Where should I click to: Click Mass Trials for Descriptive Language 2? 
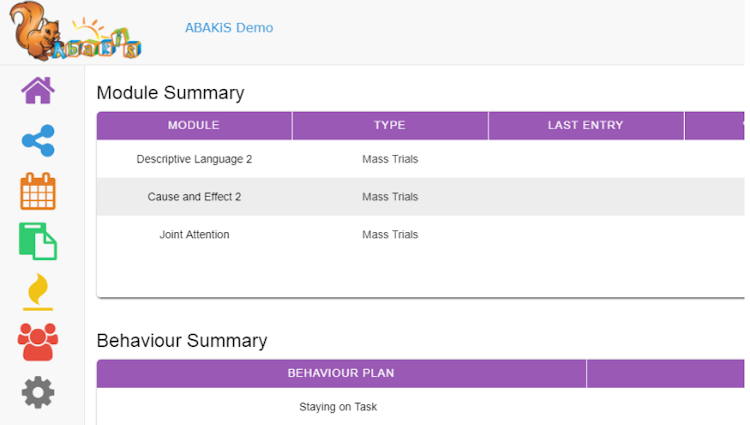coord(390,159)
